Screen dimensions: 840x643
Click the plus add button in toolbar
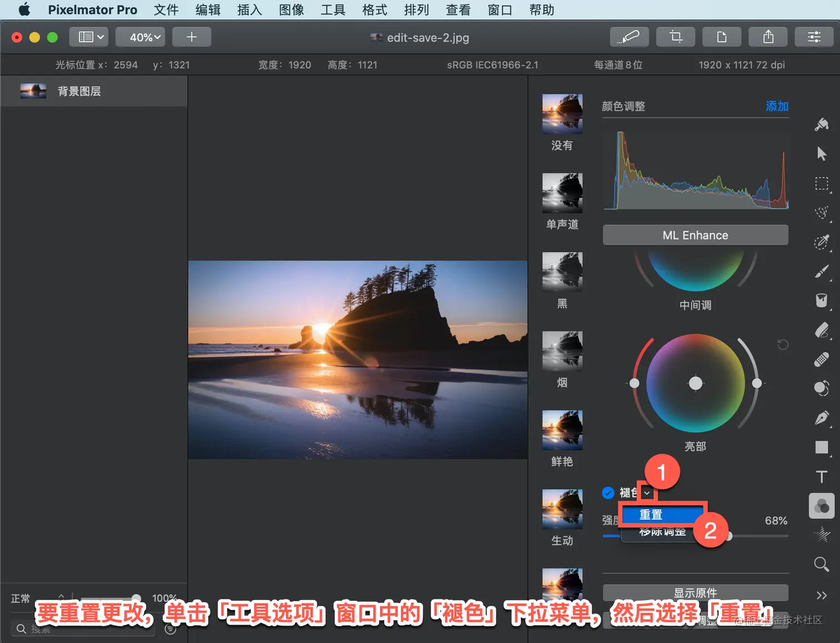pyautogui.click(x=192, y=37)
